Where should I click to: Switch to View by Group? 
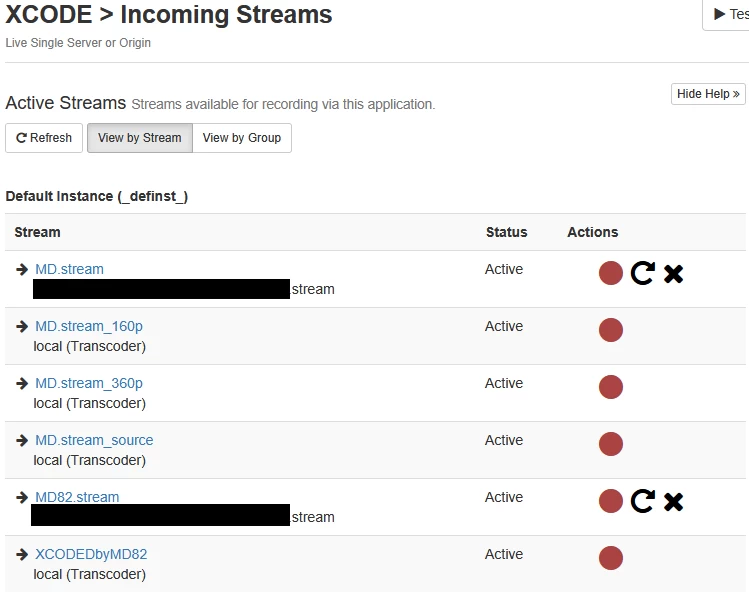(x=242, y=138)
